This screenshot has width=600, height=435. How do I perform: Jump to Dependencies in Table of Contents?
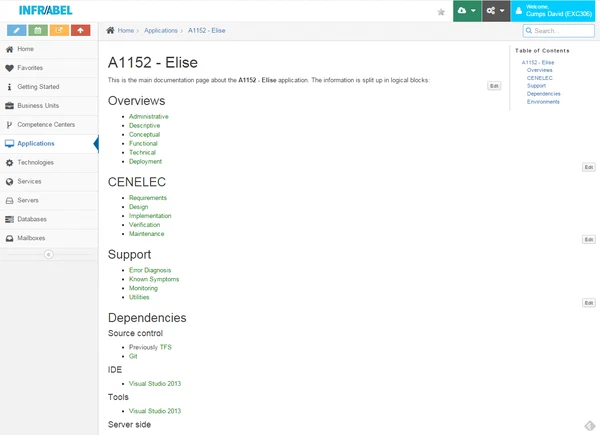tap(543, 94)
